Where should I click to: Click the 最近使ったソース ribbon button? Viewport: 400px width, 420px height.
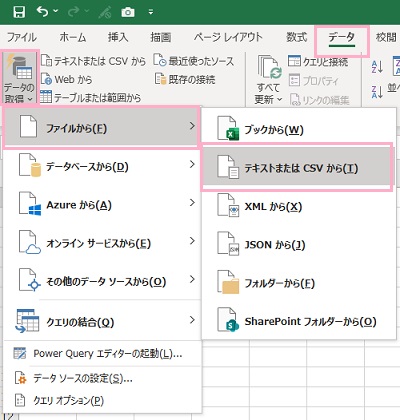[x=194, y=61]
